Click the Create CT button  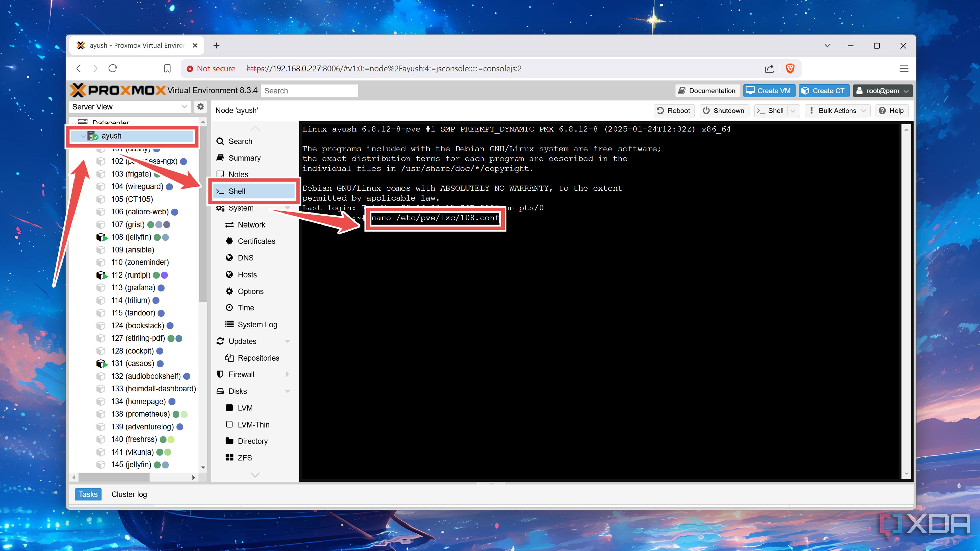pyautogui.click(x=824, y=91)
